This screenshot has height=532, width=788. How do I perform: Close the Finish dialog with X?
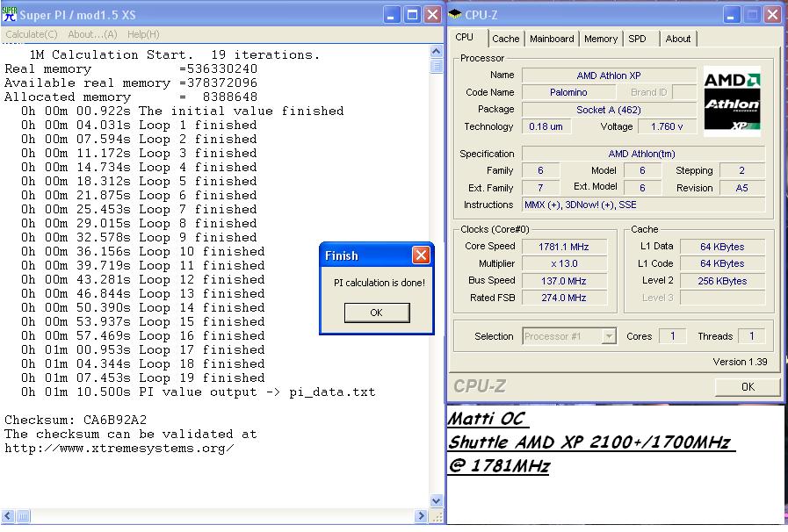pyautogui.click(x=421, y=255)
